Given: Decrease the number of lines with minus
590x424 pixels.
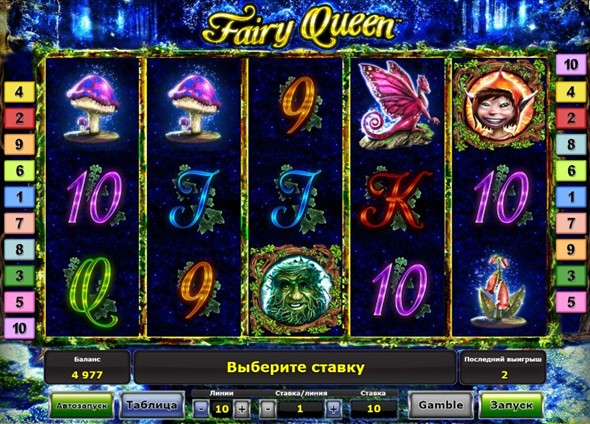Looking at the screenshot, I should tap(202, 408).
